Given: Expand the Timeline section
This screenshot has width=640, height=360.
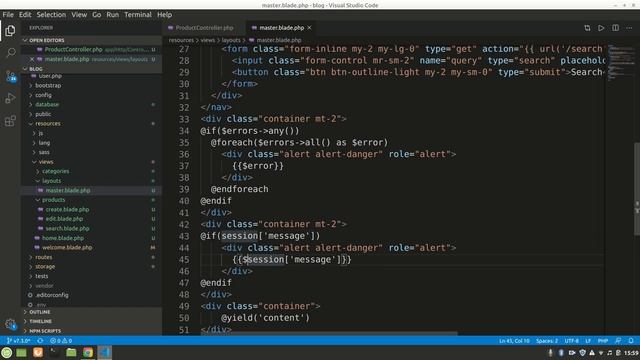Looking at the screenshot, I should tap(92, 321).
